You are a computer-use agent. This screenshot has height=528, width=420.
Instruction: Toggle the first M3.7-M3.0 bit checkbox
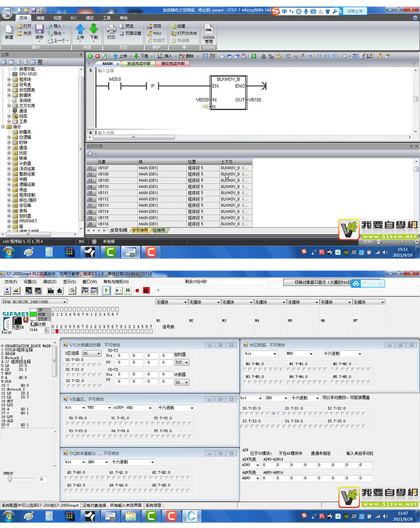246,382
